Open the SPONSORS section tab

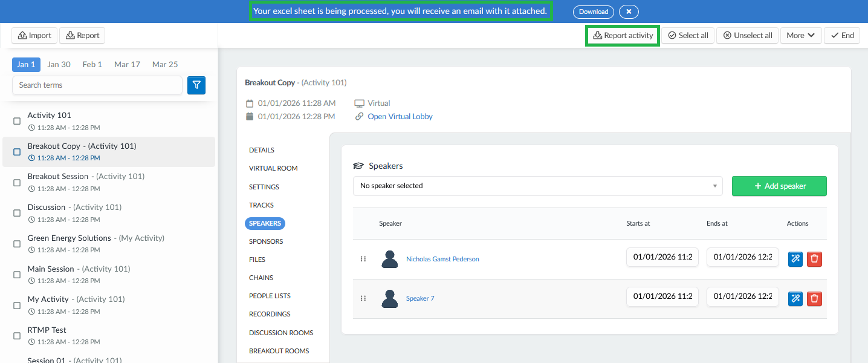click(x=266, y=241)
